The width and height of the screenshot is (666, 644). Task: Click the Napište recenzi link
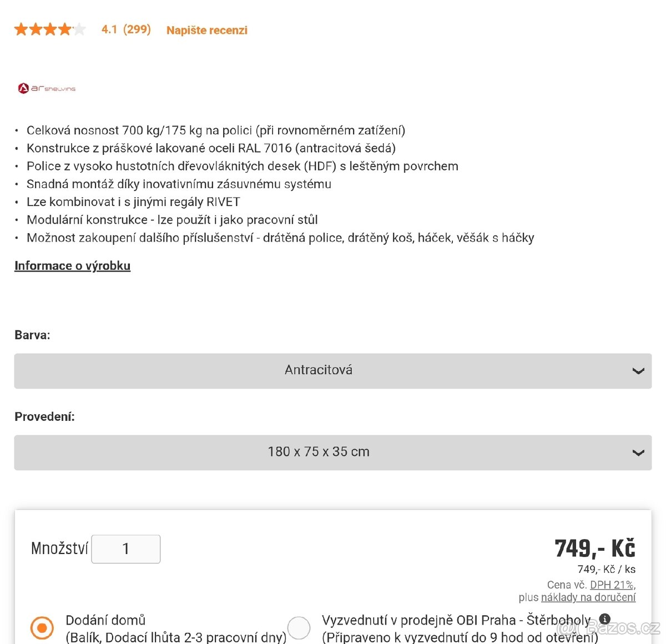pos(207,30)
